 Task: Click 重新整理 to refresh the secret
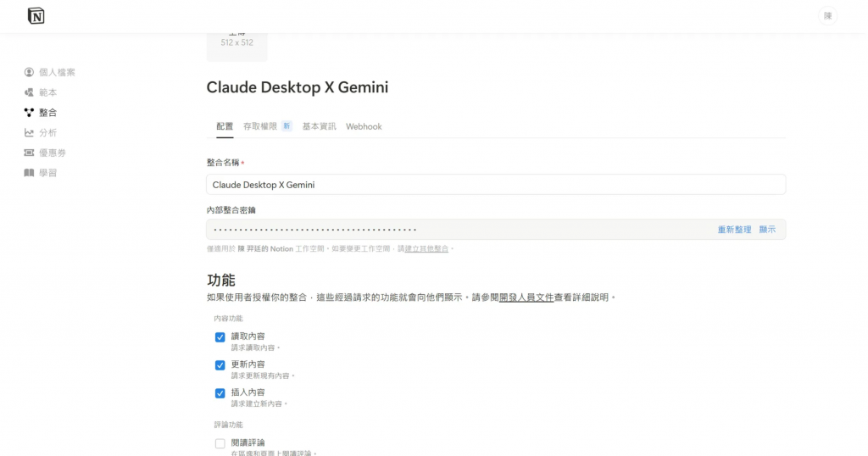pyautogui.click(x=734, y=230)
